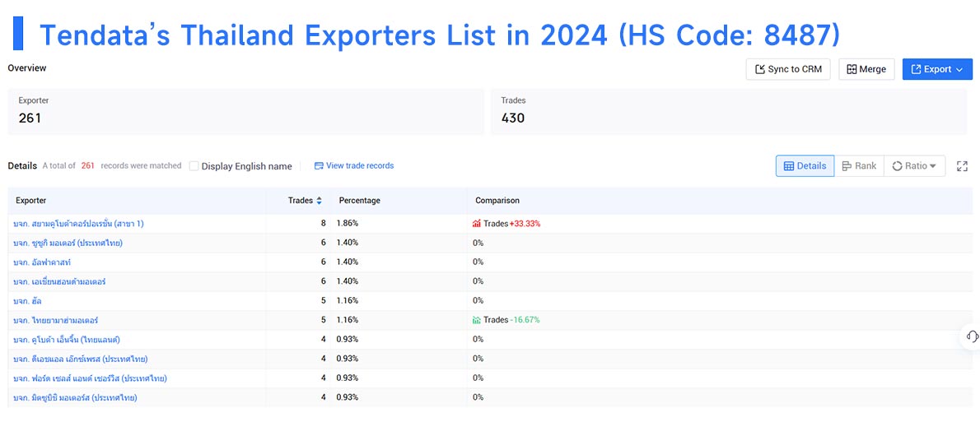Sort by the Trades column arrows
The height and width of the screenshot is (422, 980).
coord(319,201)
